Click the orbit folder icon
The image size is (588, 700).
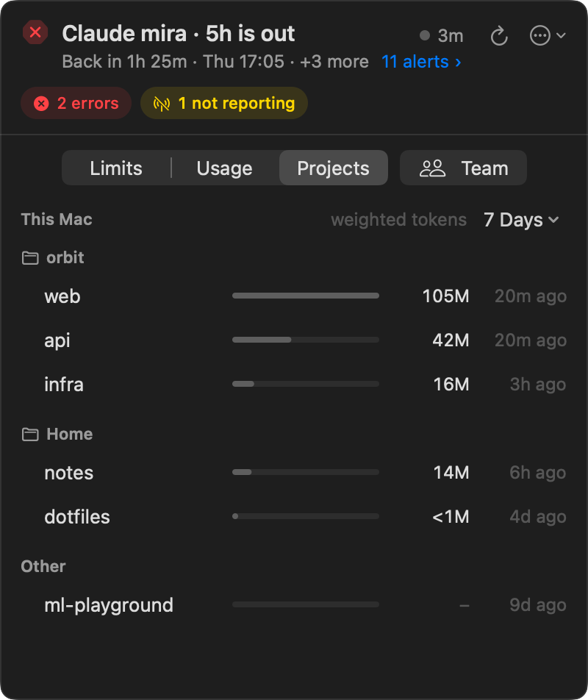click(x=30, y=257)
